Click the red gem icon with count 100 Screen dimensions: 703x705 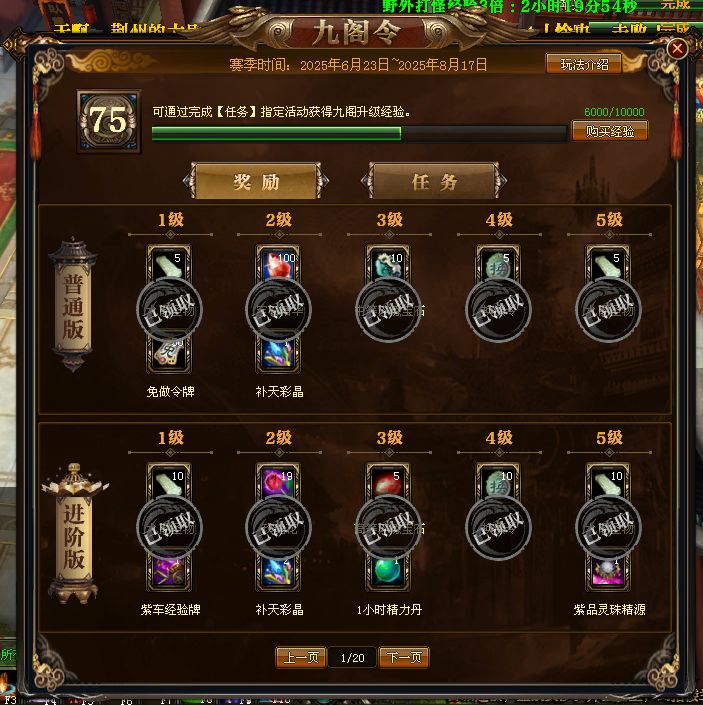pos(278,263)
